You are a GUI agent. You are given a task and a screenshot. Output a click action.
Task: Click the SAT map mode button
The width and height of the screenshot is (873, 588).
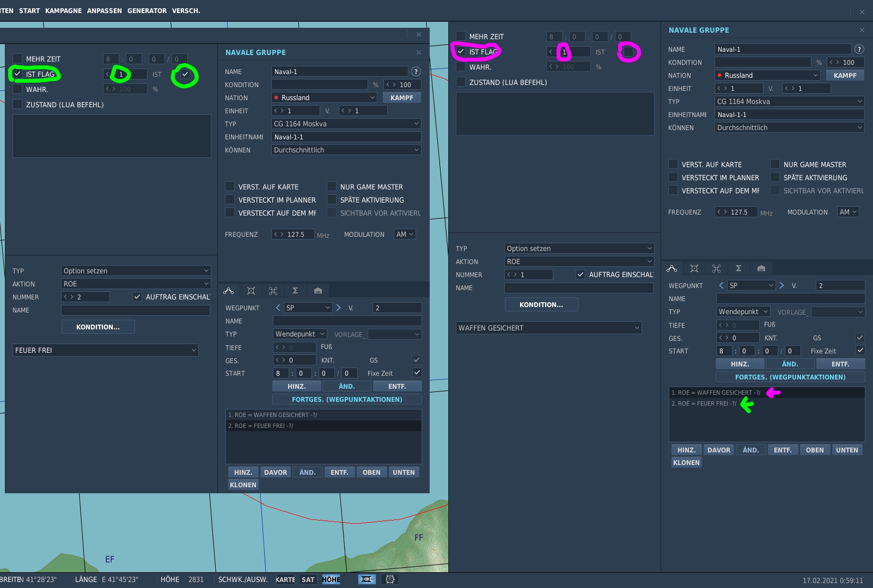308,579
